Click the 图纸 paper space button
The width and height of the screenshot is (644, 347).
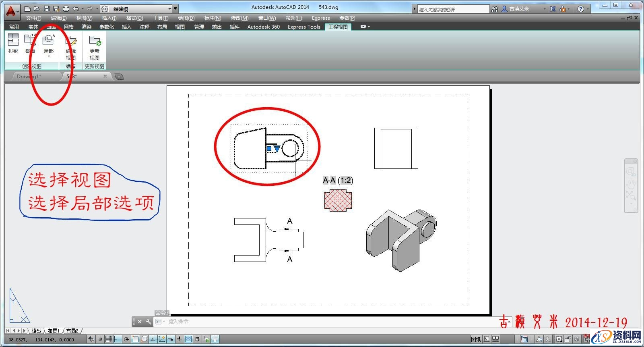(x=476, y=339)
